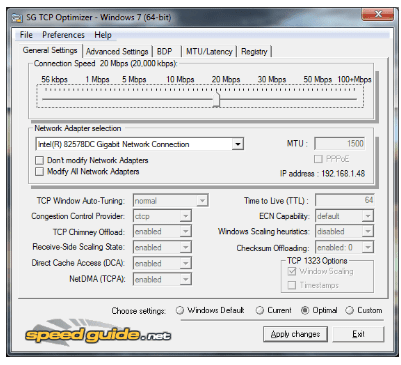This screenshot has height=365, width=401.
Task: Open the Preferences menu
Action: [63, 35]
